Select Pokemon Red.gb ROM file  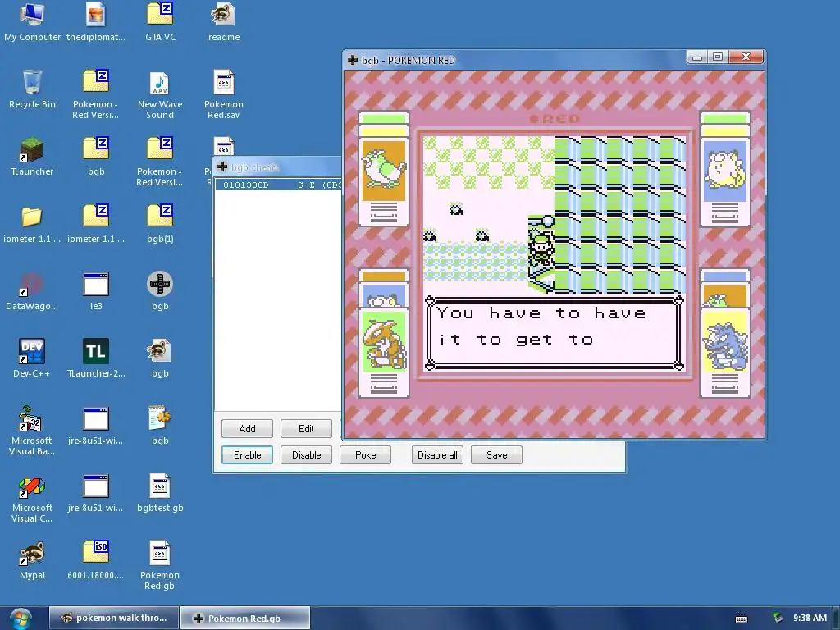160,565
